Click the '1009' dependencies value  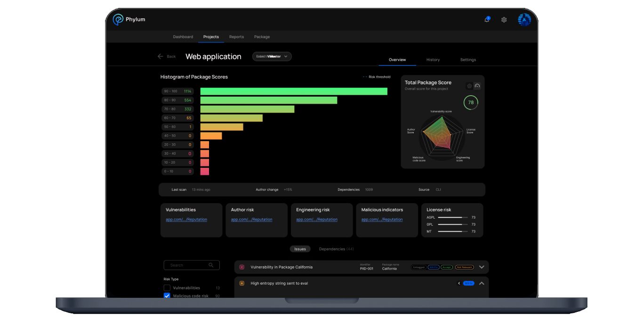pos(369,189)
